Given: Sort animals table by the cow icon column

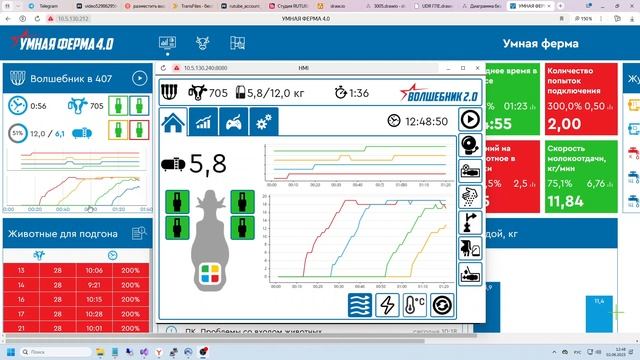Looking at the screenshot, I should 39,256.
